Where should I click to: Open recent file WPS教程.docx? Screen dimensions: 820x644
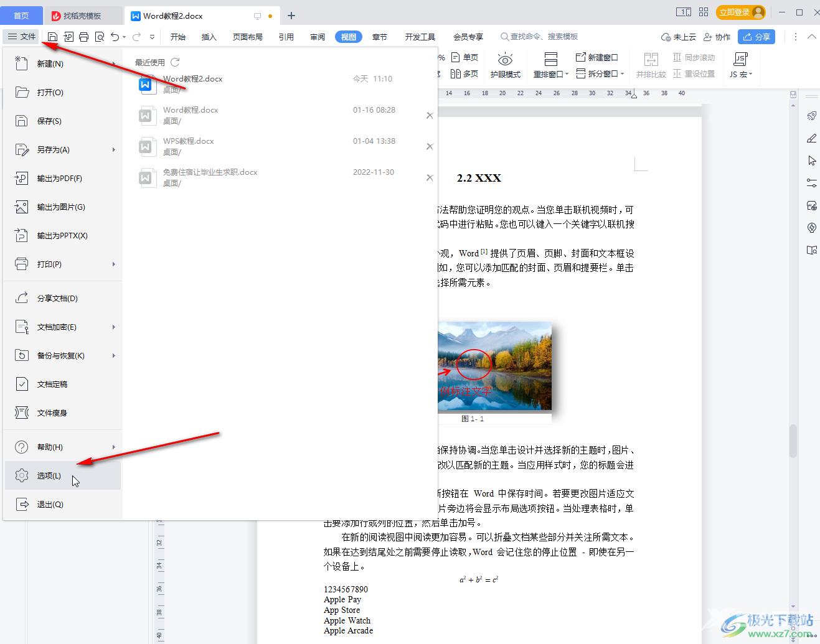(x=280, y=146)
